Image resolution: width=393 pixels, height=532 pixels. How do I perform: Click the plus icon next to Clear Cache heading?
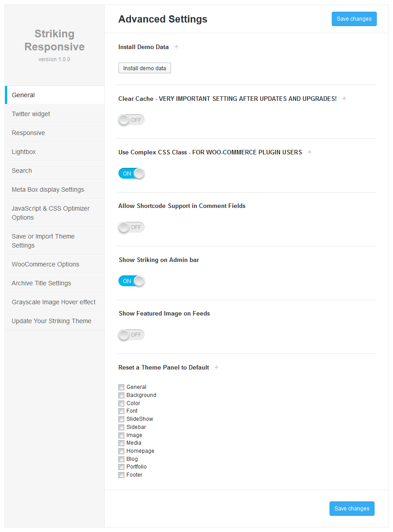tap(344, 99)
